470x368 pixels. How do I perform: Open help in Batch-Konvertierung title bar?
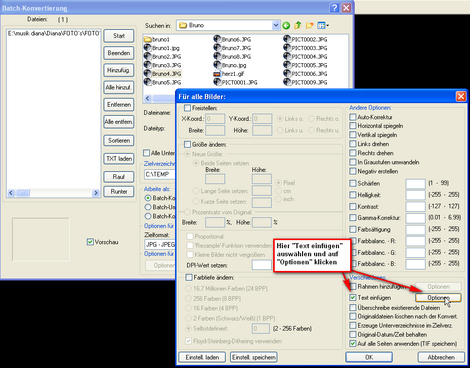(335, 8)
